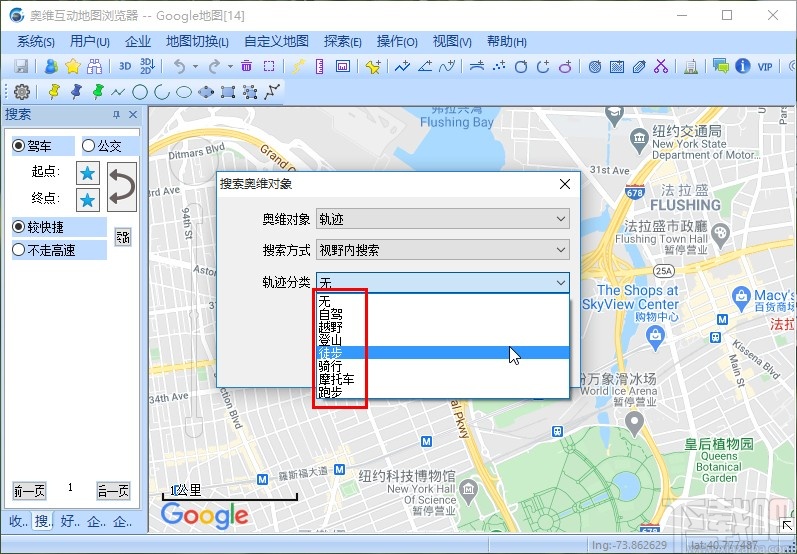Select the full circle drawing tool
797x554 pixels.
(x=140, y=92)
